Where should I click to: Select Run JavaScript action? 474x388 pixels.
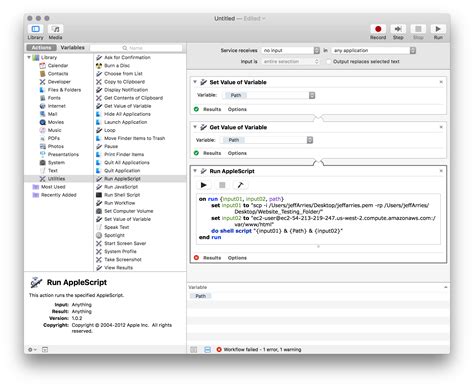point(121,187)
